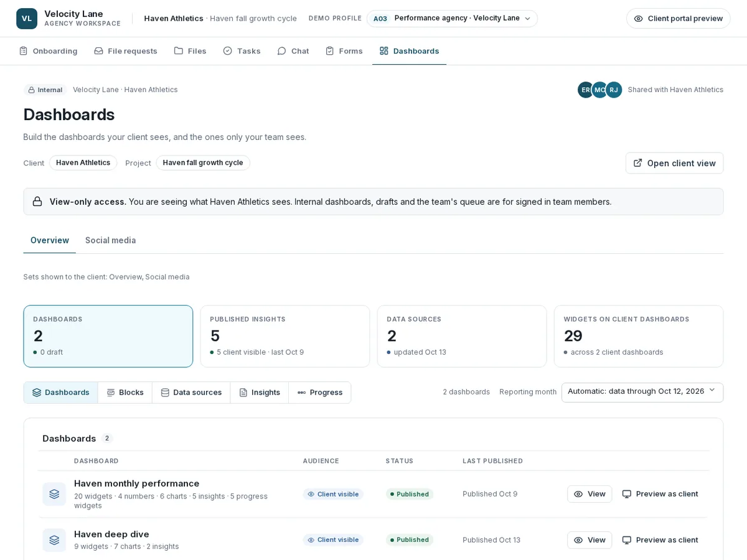Screen dimensions: 747x560
Task: View the Haven deep dive dashboard
Action: tap(590, 540)
